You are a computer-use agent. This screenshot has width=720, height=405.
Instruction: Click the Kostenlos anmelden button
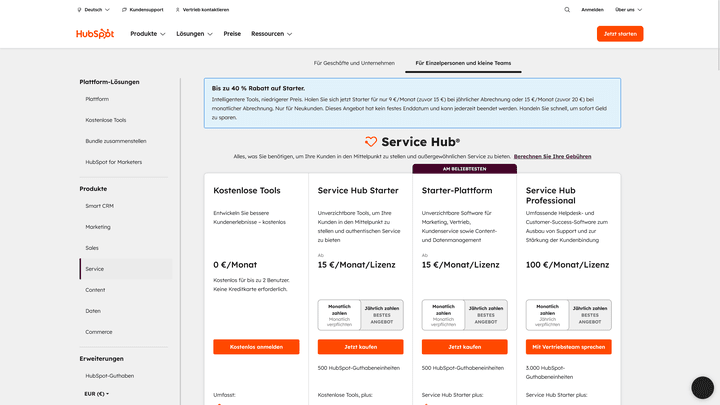tap(256, 347)
